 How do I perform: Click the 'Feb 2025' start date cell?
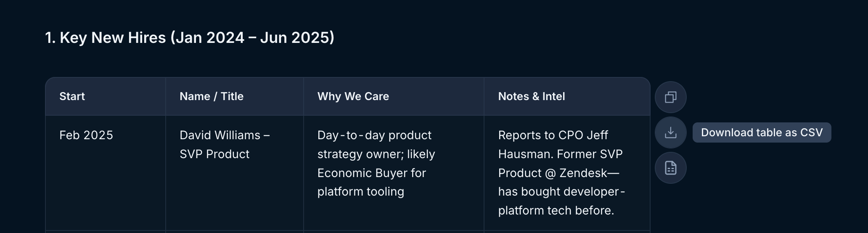(86, 135)
